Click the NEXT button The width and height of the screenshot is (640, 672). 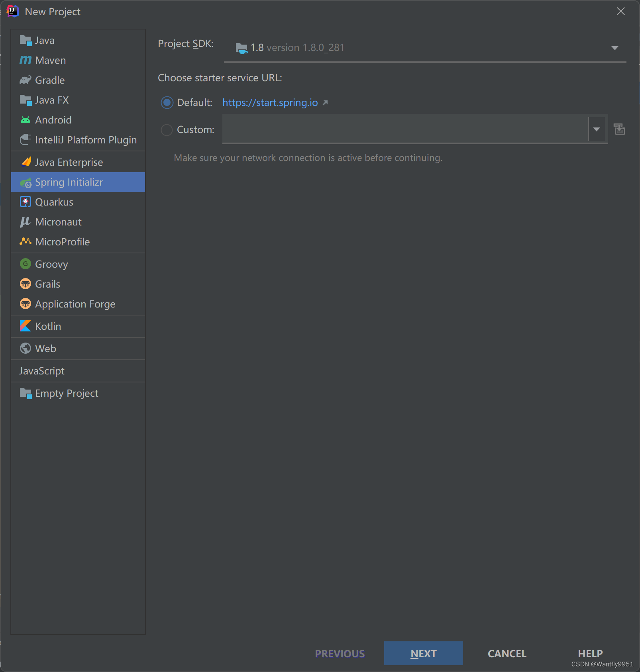[423, 653]
